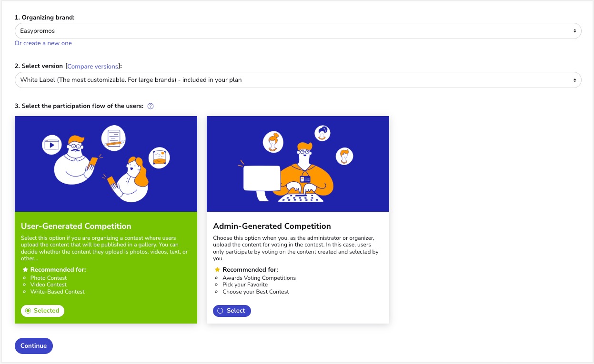This screenshot has height=364, width=594.
Task: Click the Admin-Generated Competition illustration
Action: click(298, 164)
